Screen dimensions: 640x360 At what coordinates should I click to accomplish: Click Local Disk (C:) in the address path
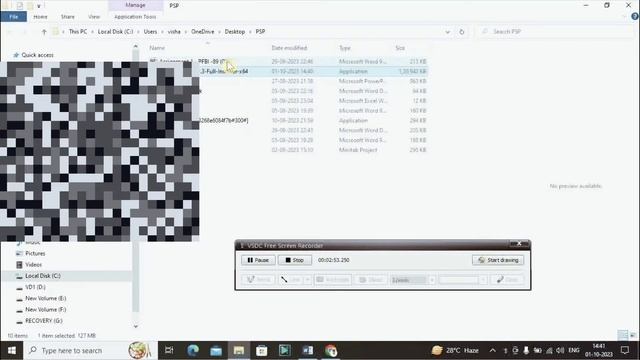116,31
